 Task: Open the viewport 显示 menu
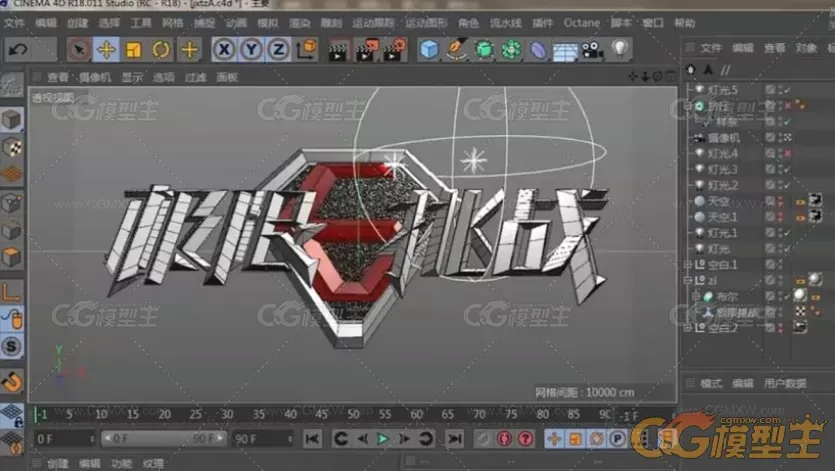(132, 78)
